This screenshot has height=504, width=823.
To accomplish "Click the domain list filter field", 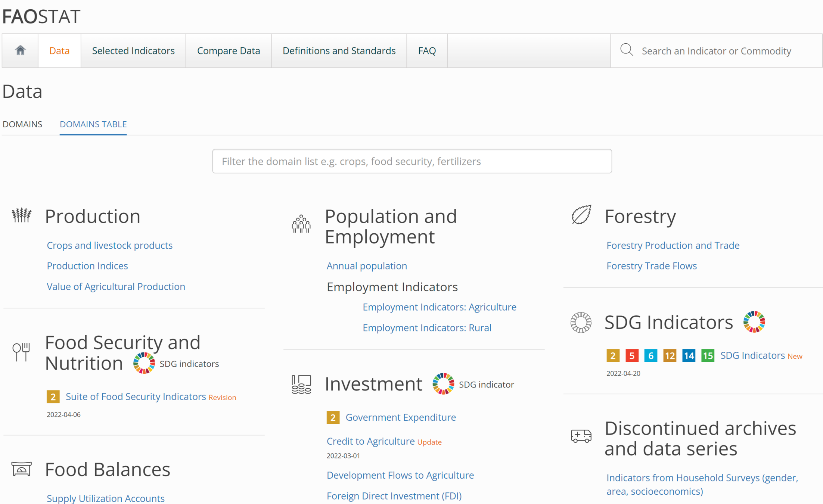I will tap(412, 161).
